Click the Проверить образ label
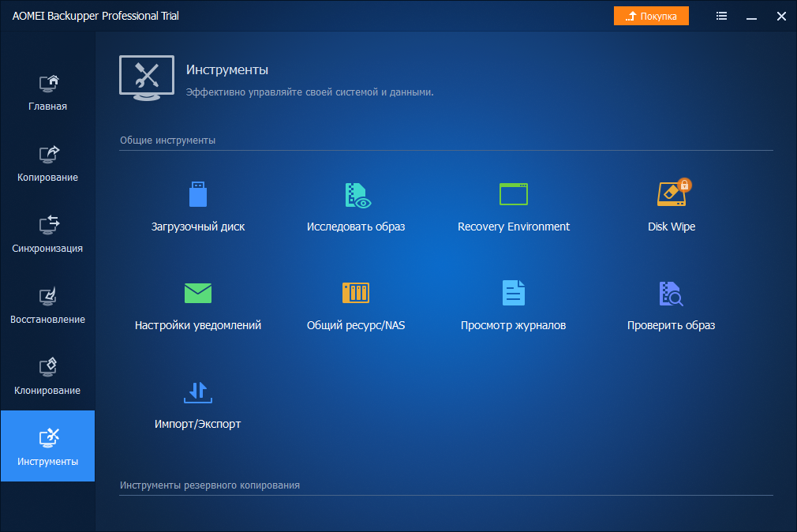Viewport: 797px width, 532px height. [x=671, y=325]
